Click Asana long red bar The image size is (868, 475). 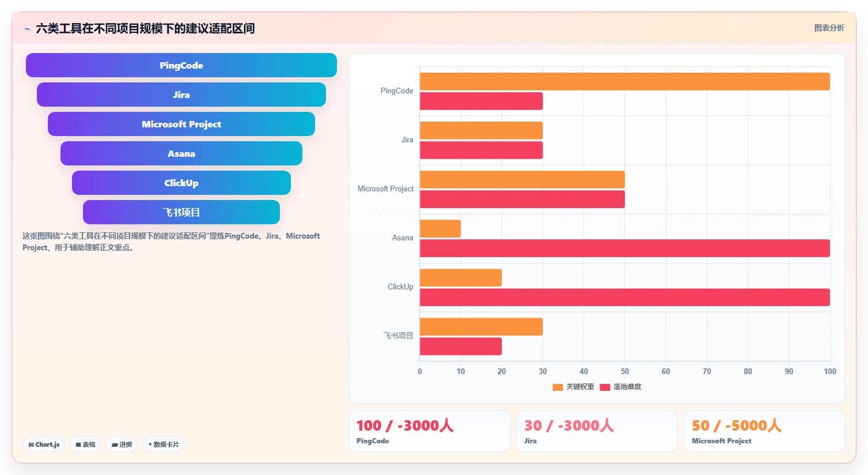tap(625, 248)
